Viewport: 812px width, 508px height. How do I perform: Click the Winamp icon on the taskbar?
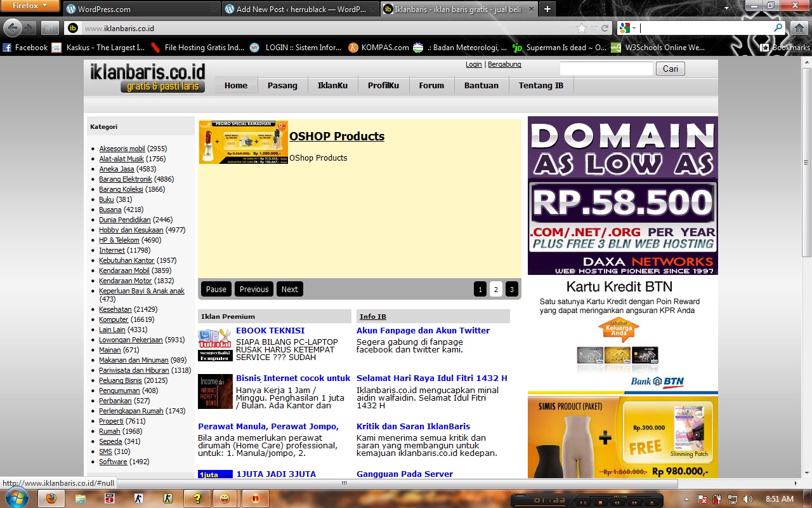click(x=256, y=498)
